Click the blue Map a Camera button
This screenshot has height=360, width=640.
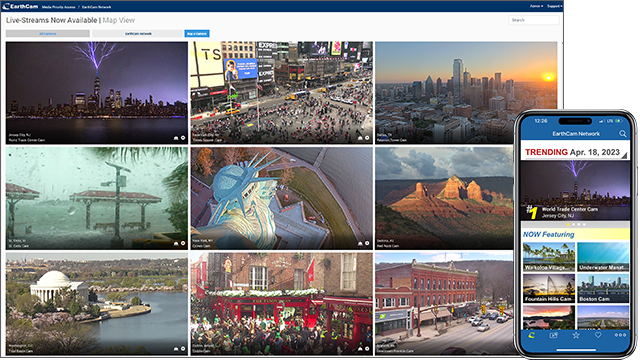click(197, 33)
